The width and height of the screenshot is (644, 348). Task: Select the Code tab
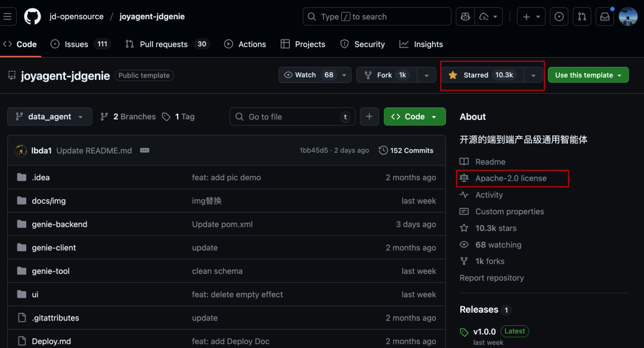tap(20, 44)
